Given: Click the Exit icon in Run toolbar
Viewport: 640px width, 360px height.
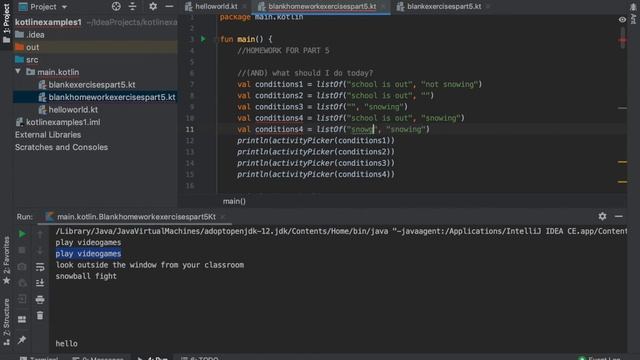Looking at the screenshot, I should [x=22, y=299].
